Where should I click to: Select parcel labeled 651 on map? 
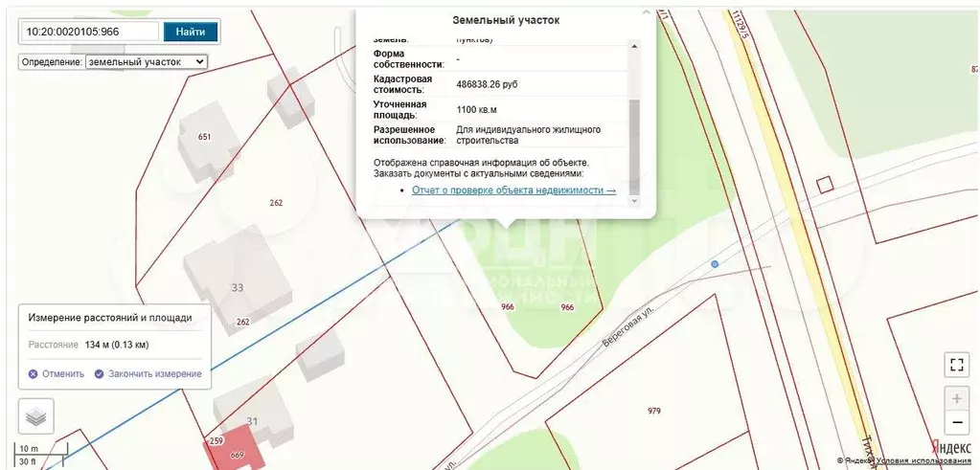click(204, 137)
